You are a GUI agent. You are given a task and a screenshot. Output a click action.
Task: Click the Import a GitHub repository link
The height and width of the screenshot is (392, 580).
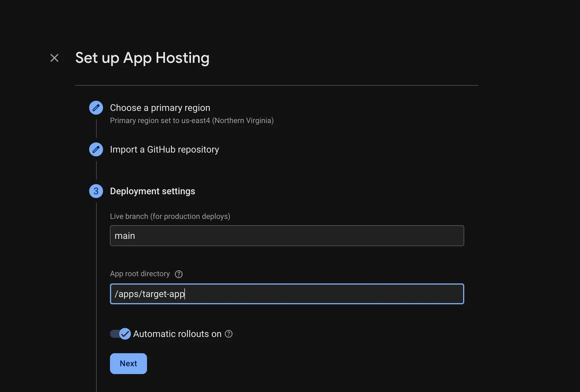(164, 149)
